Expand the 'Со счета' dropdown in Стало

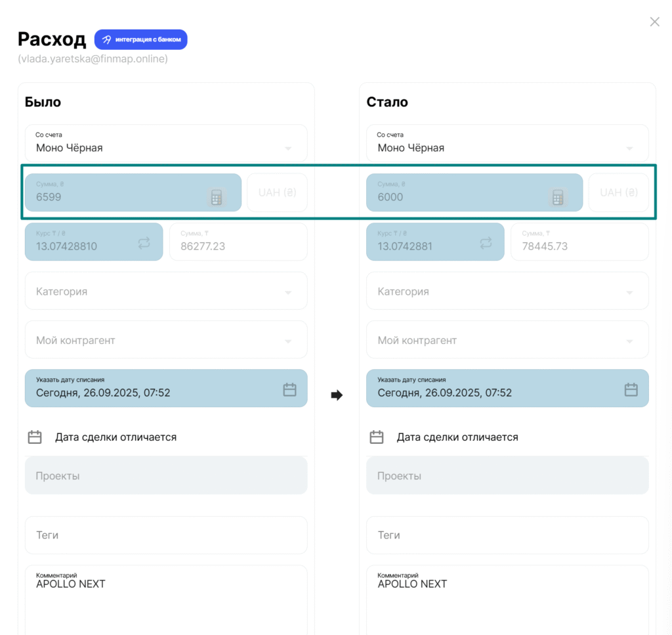629,148
